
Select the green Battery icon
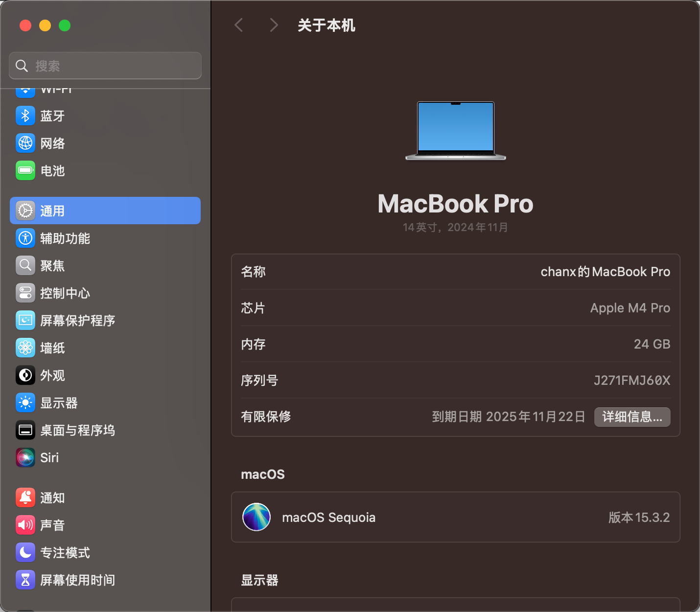(25, 171)
